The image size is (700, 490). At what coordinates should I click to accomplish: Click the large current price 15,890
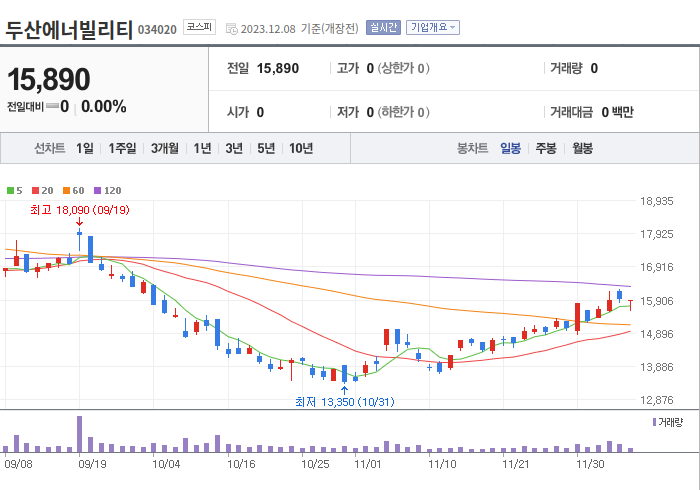pyautogui.click(x=49, y=79)
